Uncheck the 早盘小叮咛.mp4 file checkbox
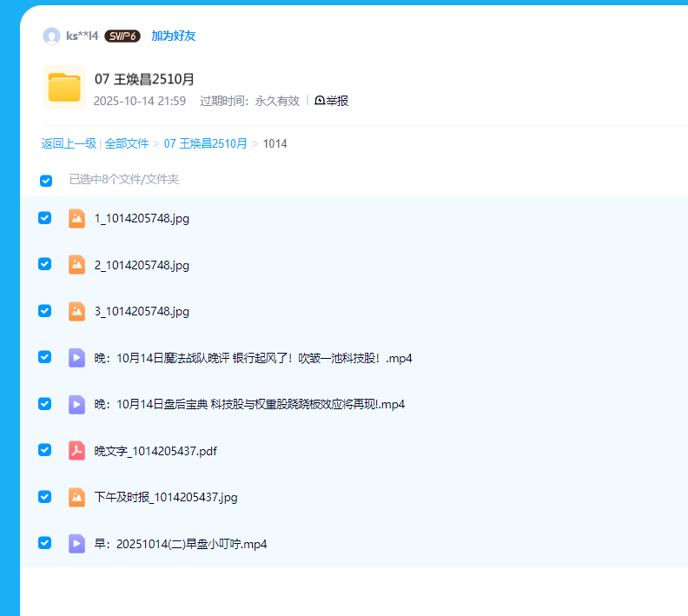 [45, 542]
